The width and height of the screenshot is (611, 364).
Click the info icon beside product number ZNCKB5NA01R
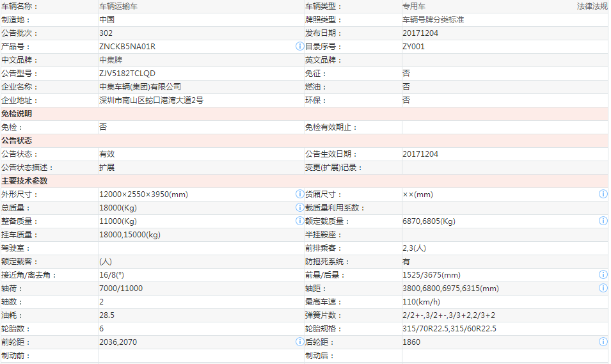coord(299,47)
